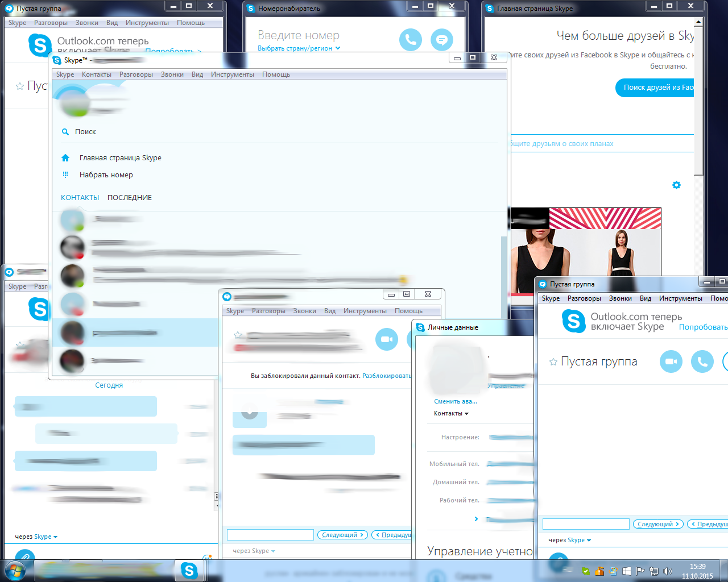Click Следующий in blocked contact window

(x=342, y=535)
